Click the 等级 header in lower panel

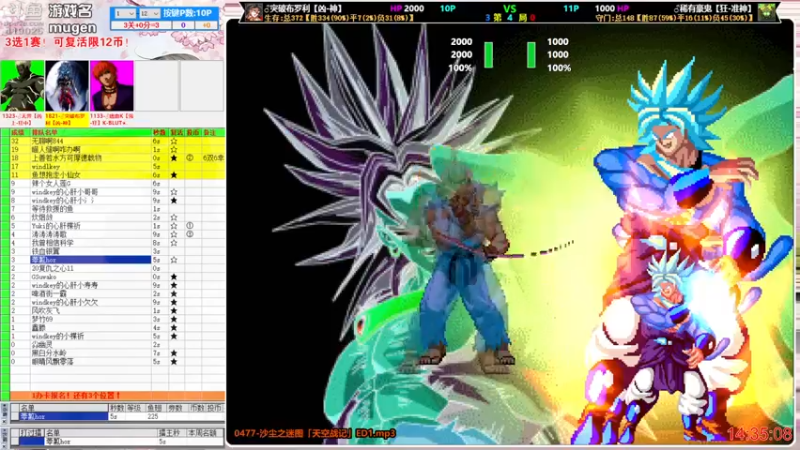(134, 408)
